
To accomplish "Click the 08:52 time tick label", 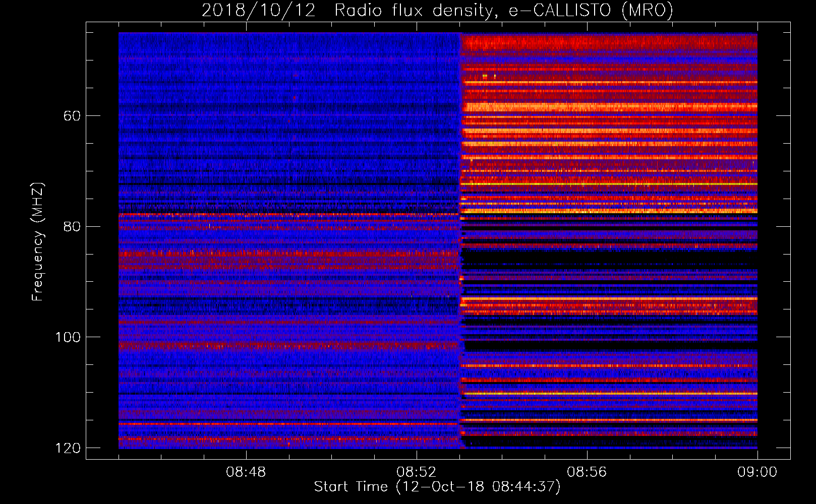I will coord(417,472).
